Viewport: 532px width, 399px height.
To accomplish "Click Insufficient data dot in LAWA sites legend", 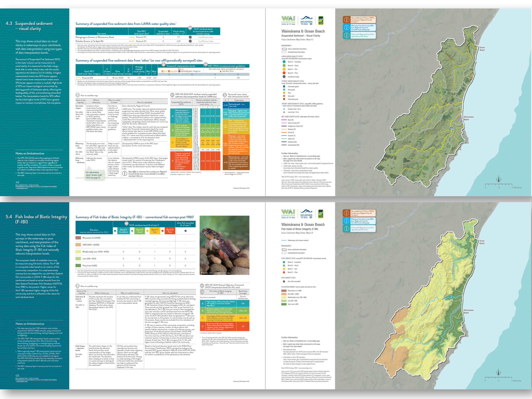I will click(284, 77).
